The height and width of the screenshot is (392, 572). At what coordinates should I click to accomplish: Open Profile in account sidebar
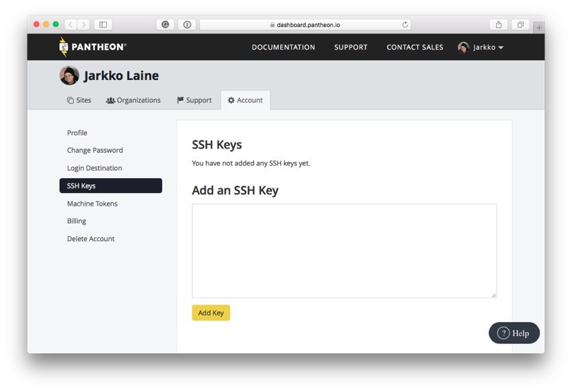point(77,132)
